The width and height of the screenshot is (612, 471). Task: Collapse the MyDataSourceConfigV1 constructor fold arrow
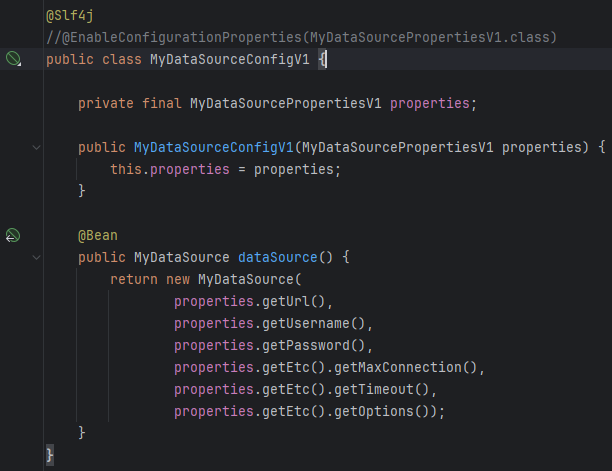[x=36, y=148]
